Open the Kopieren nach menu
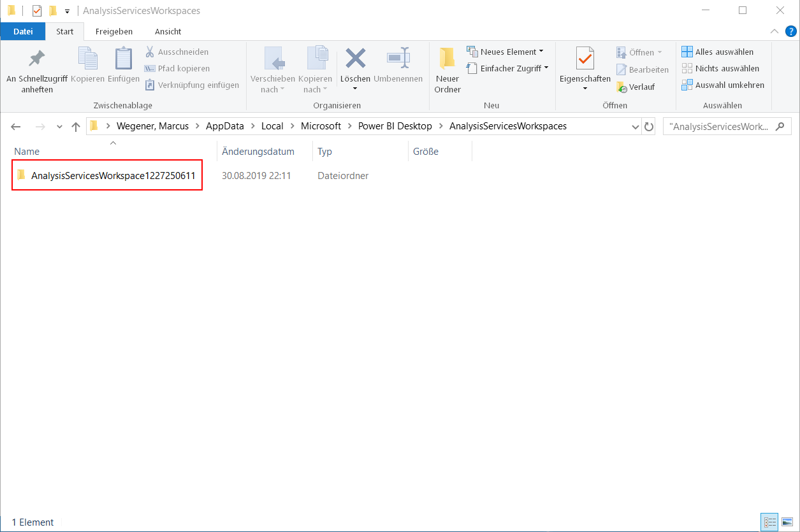The height and width of the screenshot is (532, 800). click(x=316, y=70)
